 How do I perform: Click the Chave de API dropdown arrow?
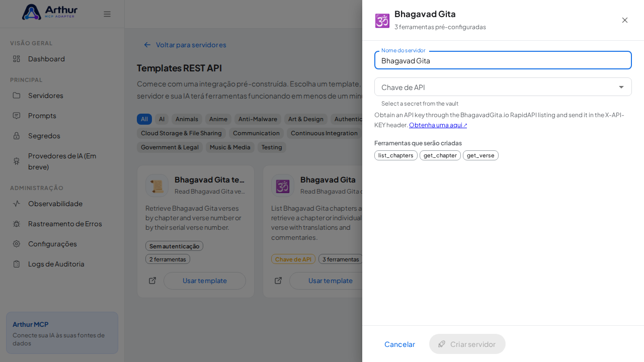(x=621, y=87)
